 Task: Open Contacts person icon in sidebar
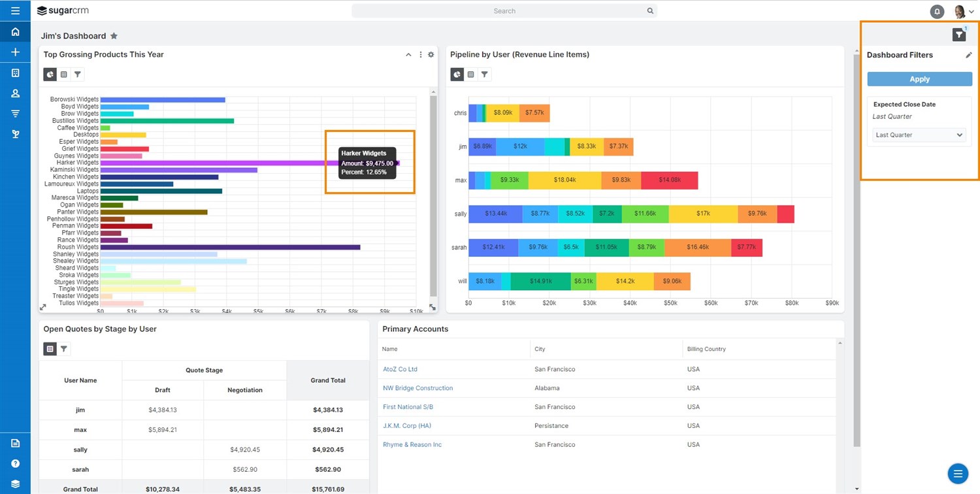pyautogui.click(x=15, y=93)
